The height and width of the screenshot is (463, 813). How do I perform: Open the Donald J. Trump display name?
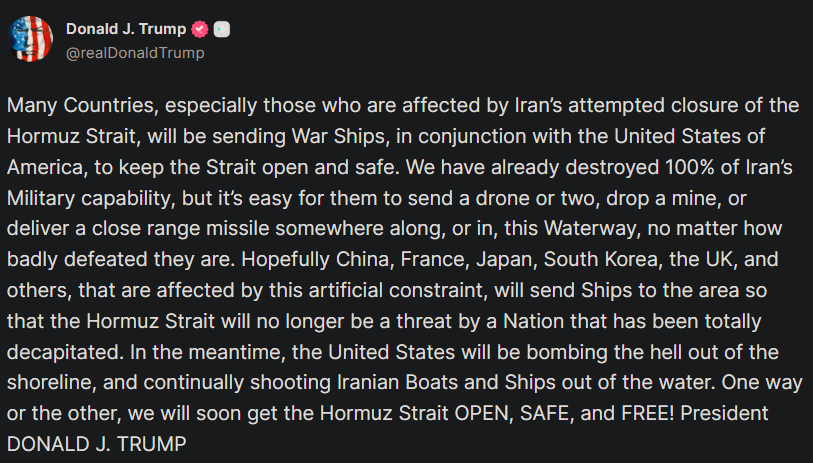(x=125, y=29)
